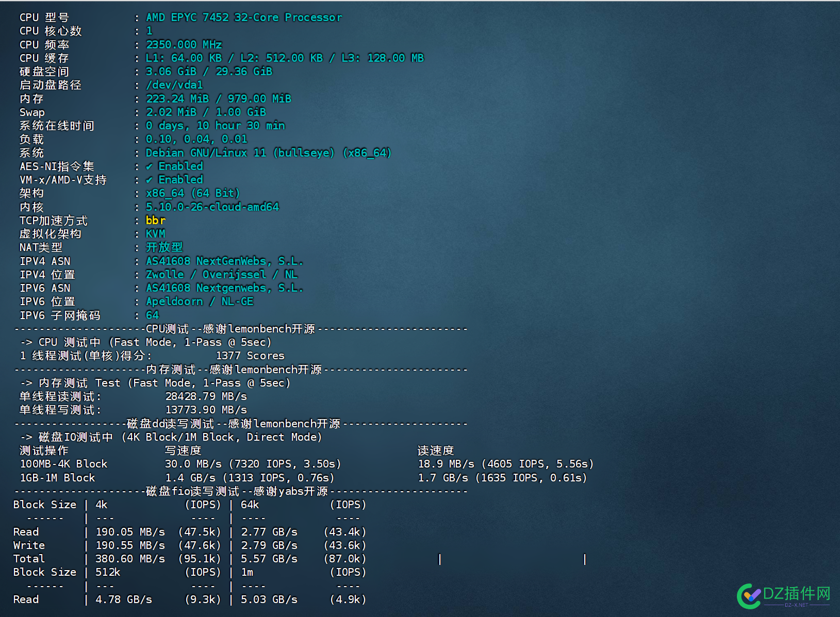The width and height of the screenshot is (840, 617).
Task: Click fio 1m Read value '5.03 GB/s'
Action: pyautogui.click(x=269, y=599)
